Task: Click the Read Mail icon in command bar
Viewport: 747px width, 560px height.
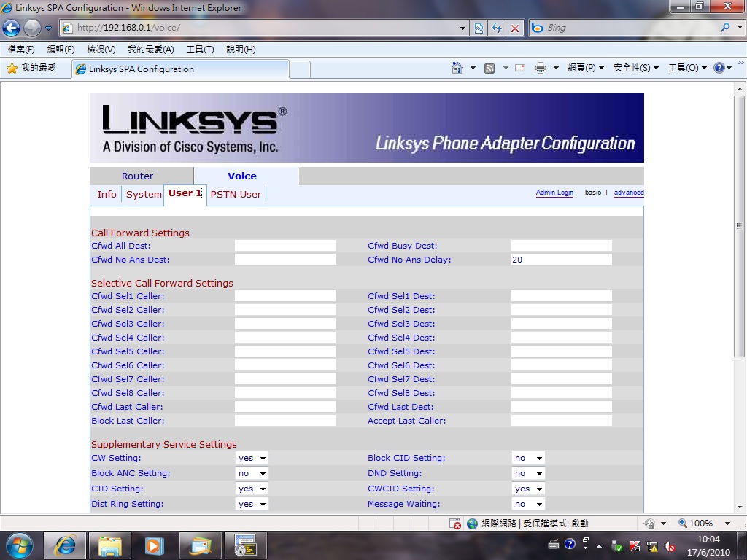Action: [x=520, y=68]
